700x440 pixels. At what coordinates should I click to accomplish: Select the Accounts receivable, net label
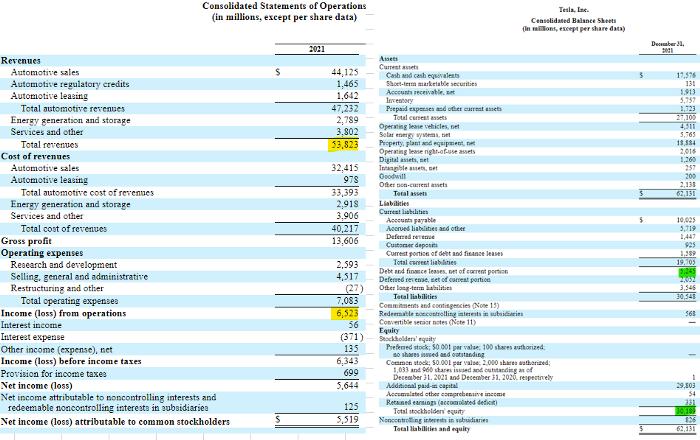(x=420, y=92)
